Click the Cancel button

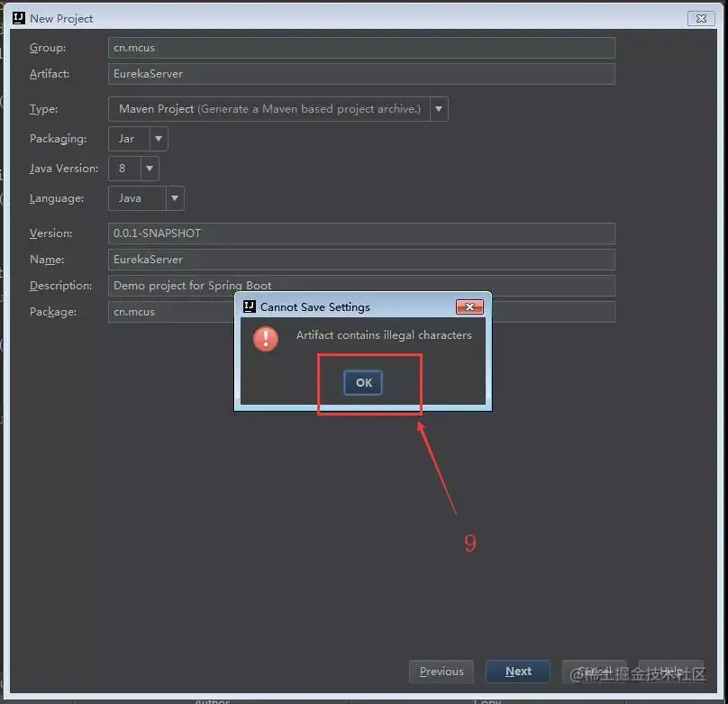[x=595, y=672]
